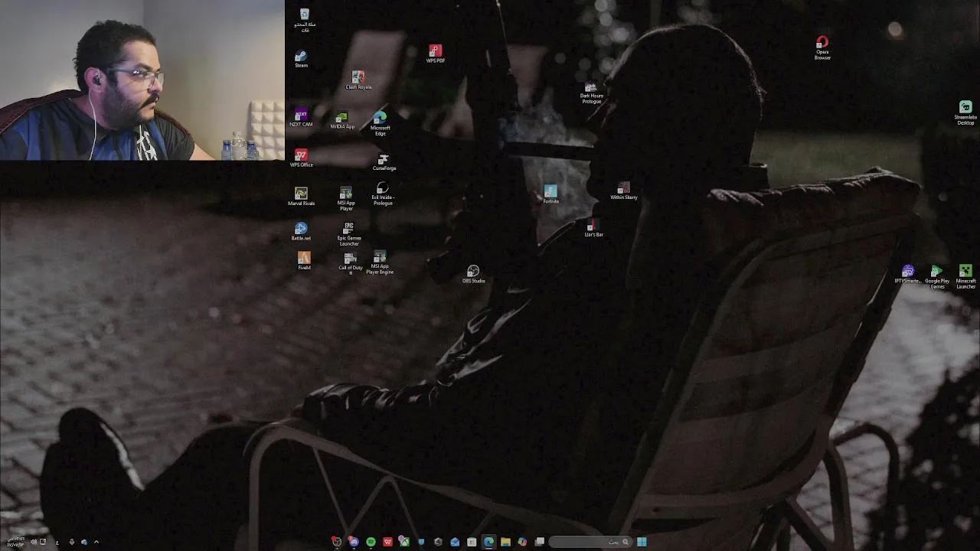Click the taskbar search box
Viewport: 980px width, 551px height.
click(x=590, y=542)
